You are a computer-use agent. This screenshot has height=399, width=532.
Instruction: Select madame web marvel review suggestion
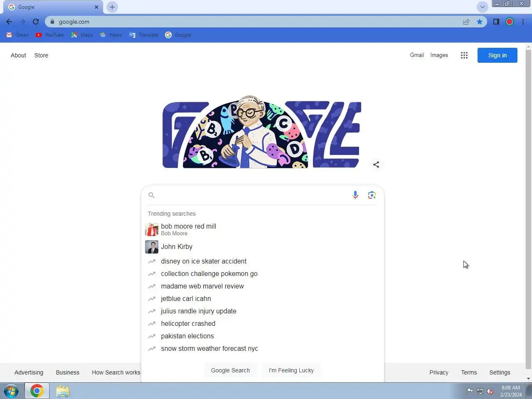tap(262, 286)
